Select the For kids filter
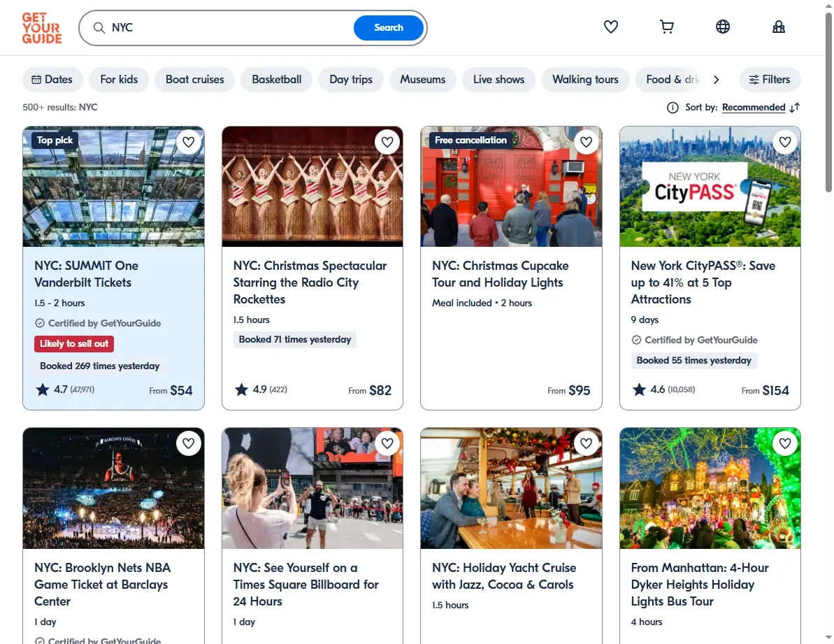Image resolution: width=834 pixels, height=644 pixels. tap(119, 79)
